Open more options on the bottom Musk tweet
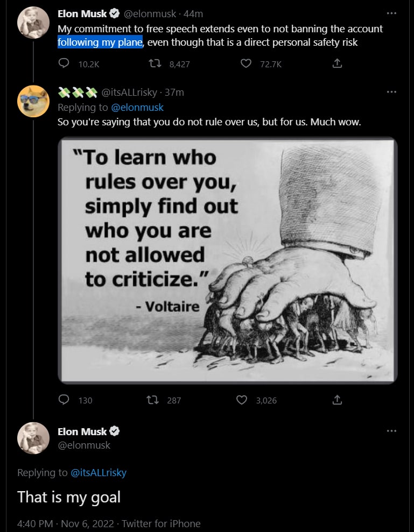 tap(391, 430)
